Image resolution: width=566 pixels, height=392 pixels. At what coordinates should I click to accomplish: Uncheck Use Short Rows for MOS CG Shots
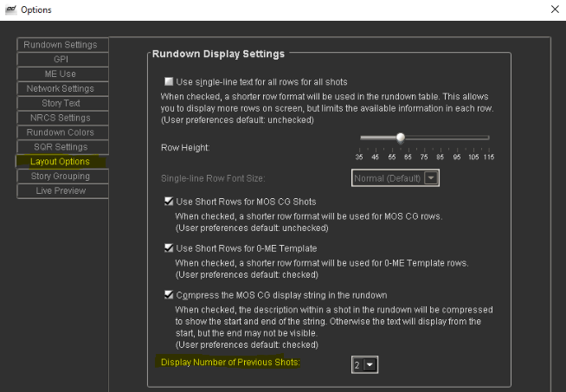[x=169, y=202]
